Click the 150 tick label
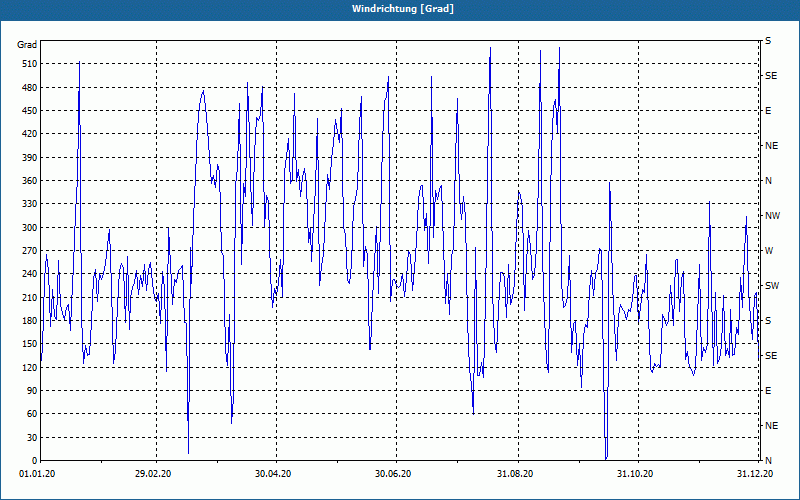This screenshot has height=500, width=800. coord(30,344)
